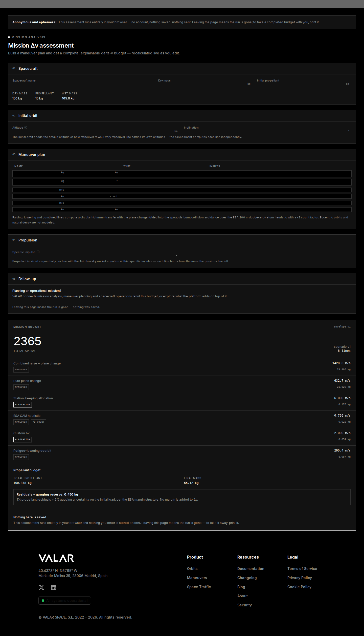Click the green status dot indicator

tap(43, 601)
